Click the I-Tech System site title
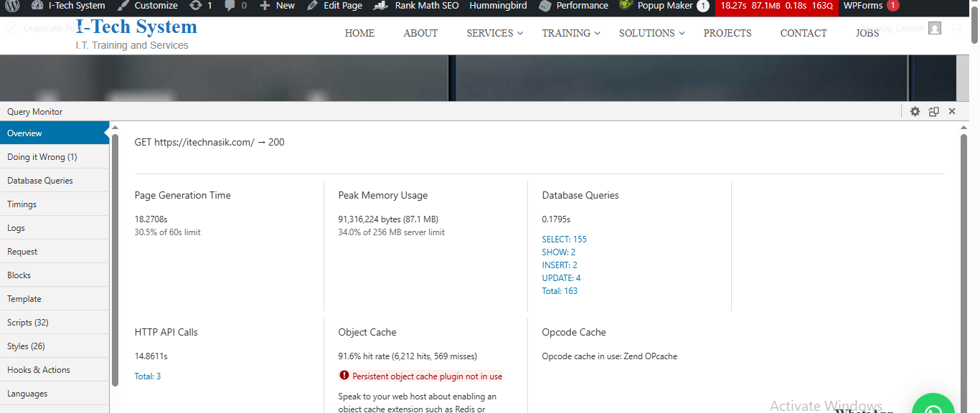This screenshot has width=980, height=413. coord(136,27)
